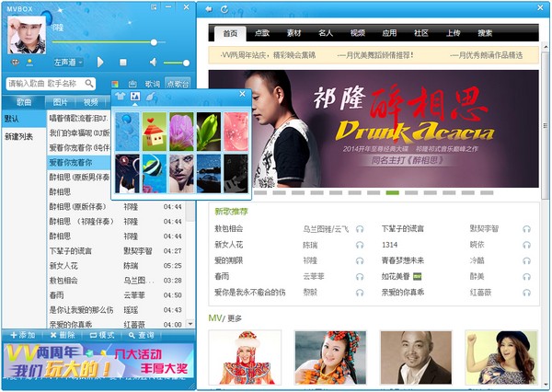Image resolution: width=552 pixels, height=392 pixels.
Task: Select playlist song 下辈子的诺言 by 默契李智
Action: tap(116, 251)
